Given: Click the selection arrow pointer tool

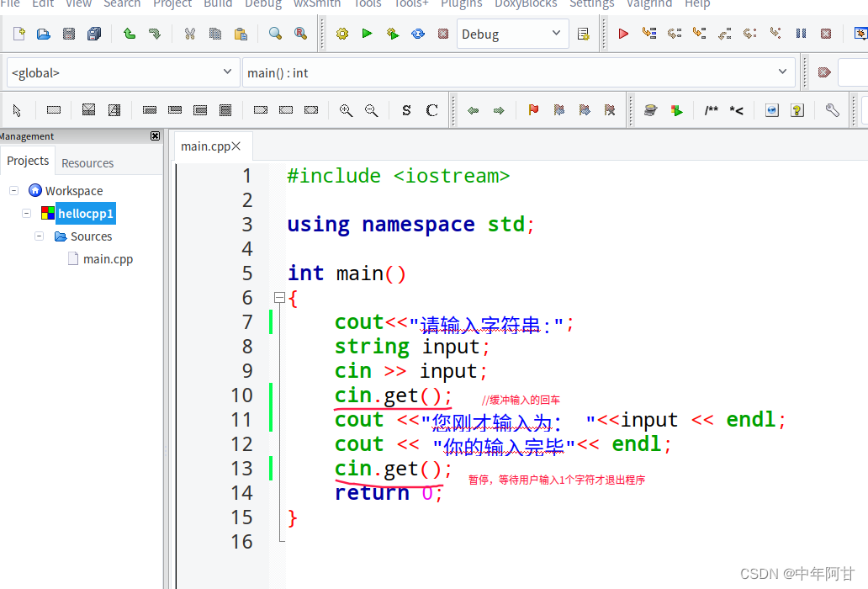Looking at the screenshot, I should click(17, 110).
